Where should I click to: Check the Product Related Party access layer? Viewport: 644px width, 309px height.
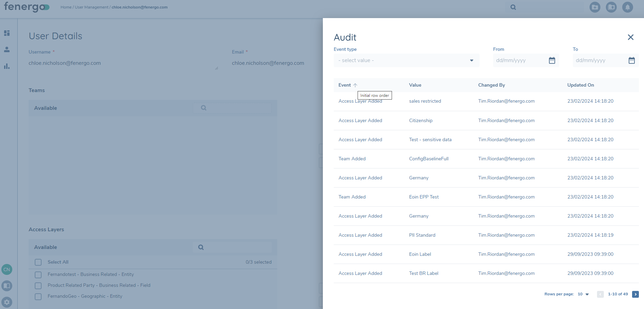pos(38,286)
